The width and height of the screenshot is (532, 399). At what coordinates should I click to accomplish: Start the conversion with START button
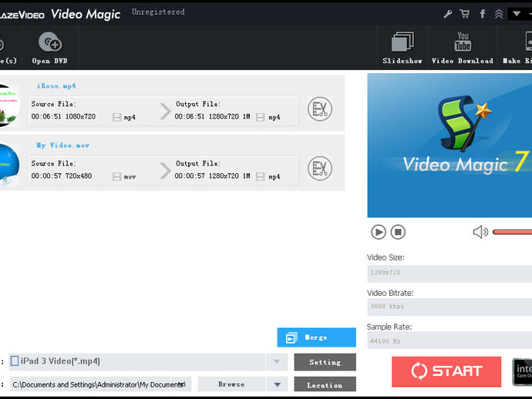pyautogui.click(x=446, y=371)
